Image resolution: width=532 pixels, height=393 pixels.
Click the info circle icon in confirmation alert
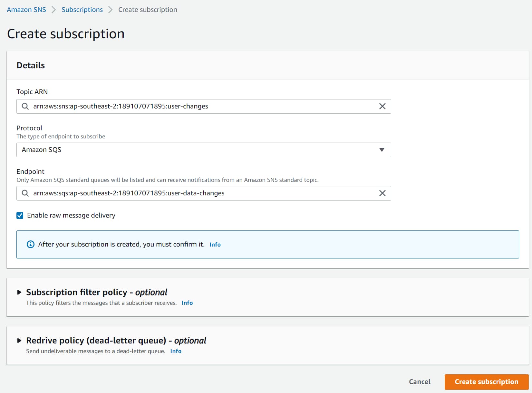click(30, 244)
